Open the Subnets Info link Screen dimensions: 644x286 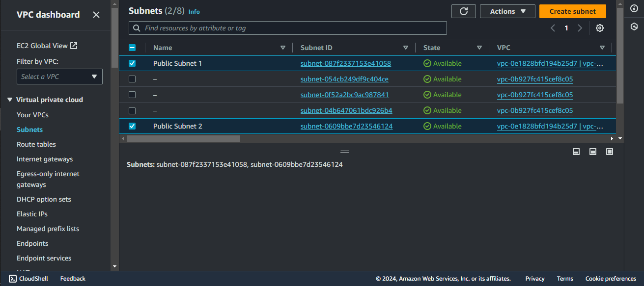[194, 11]
